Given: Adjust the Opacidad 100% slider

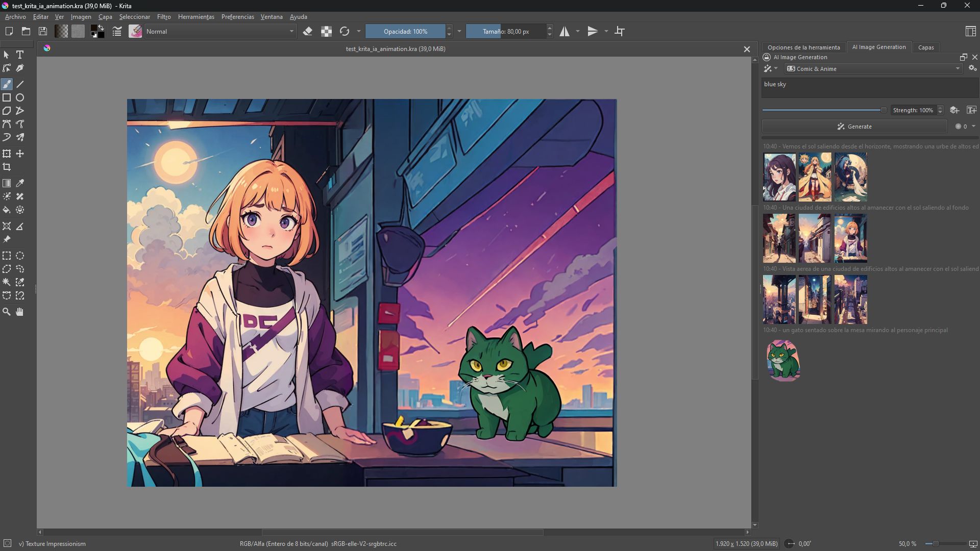Looking at the screenshot, I should tap(406, 32).
